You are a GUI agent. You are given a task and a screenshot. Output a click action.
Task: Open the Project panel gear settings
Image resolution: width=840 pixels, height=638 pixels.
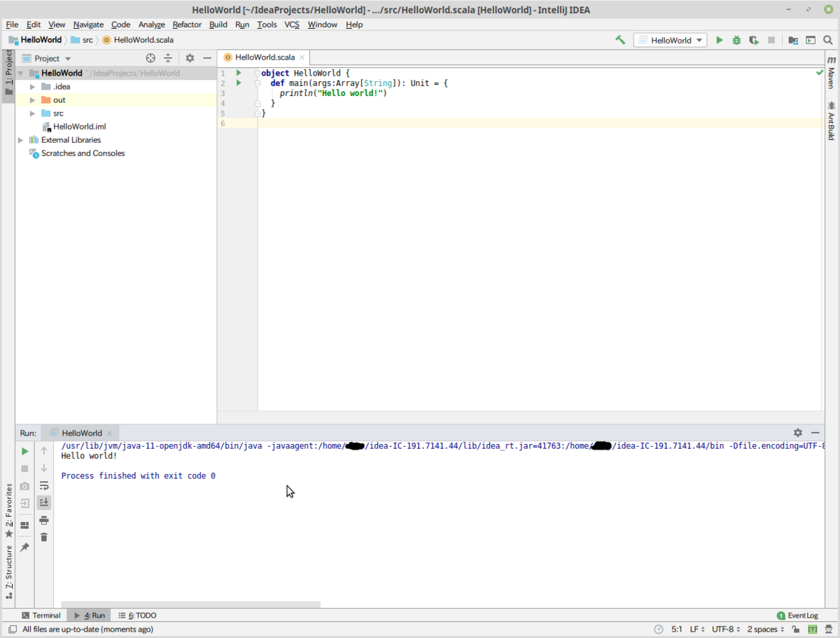(190, 58)
